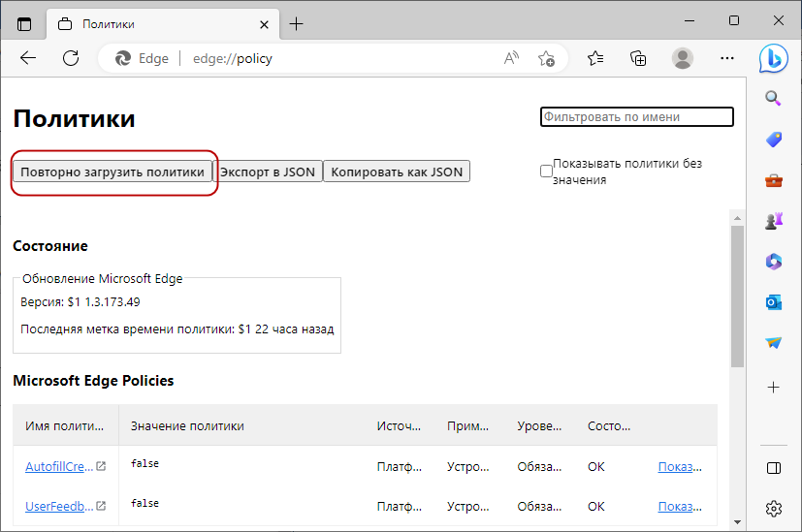Add this page to favorites using the star-plus icon
802x532 pixels.
546,59
